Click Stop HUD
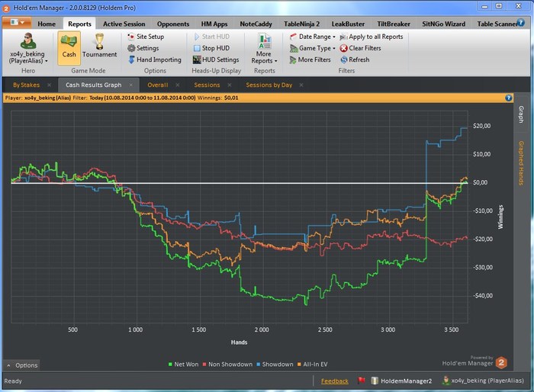534x392 pixels. (x=211, y=48)
